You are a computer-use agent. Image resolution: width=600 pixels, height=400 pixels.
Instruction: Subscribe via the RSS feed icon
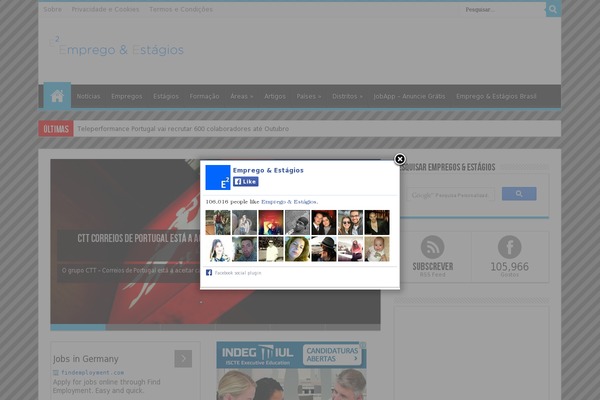[432, 247]
